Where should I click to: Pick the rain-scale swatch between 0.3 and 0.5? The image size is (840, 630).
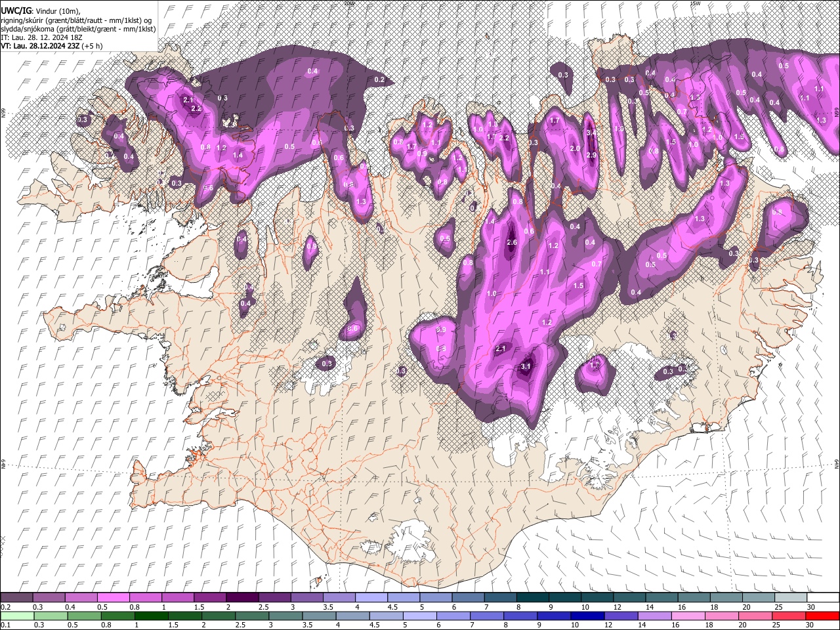50,616
